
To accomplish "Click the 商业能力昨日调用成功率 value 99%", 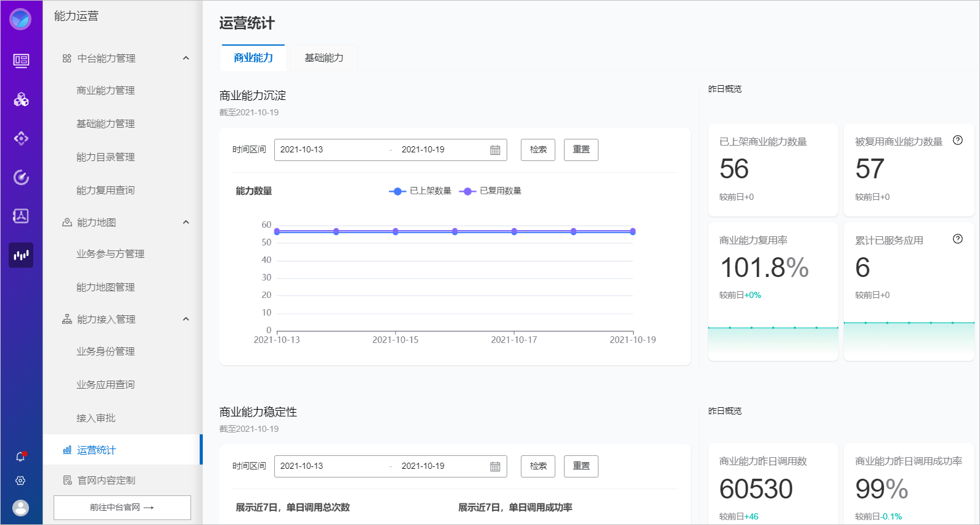I will [x=881, y=489].
